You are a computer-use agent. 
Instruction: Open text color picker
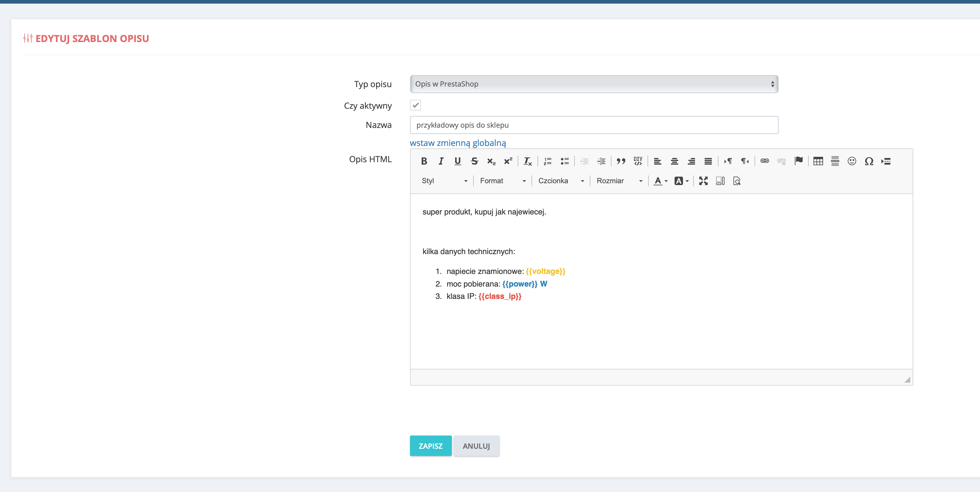(660, 181)
